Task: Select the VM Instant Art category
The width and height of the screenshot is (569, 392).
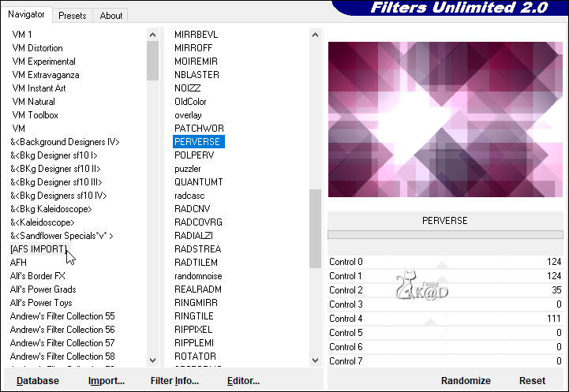Action: (x=39, y=88)
